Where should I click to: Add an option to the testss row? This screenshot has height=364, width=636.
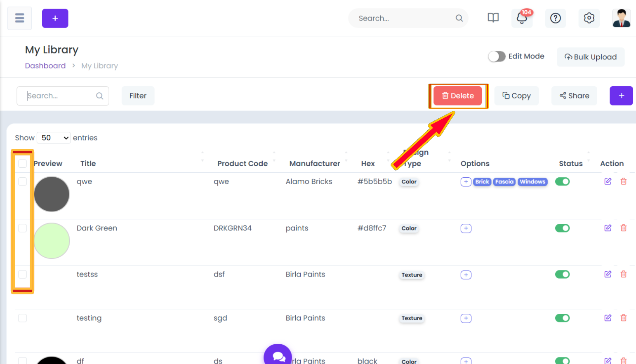(466, 275)
